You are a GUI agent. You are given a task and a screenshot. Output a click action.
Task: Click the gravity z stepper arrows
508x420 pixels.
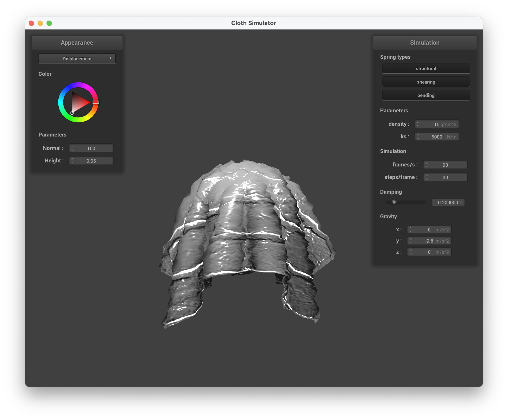coord(410,252)
